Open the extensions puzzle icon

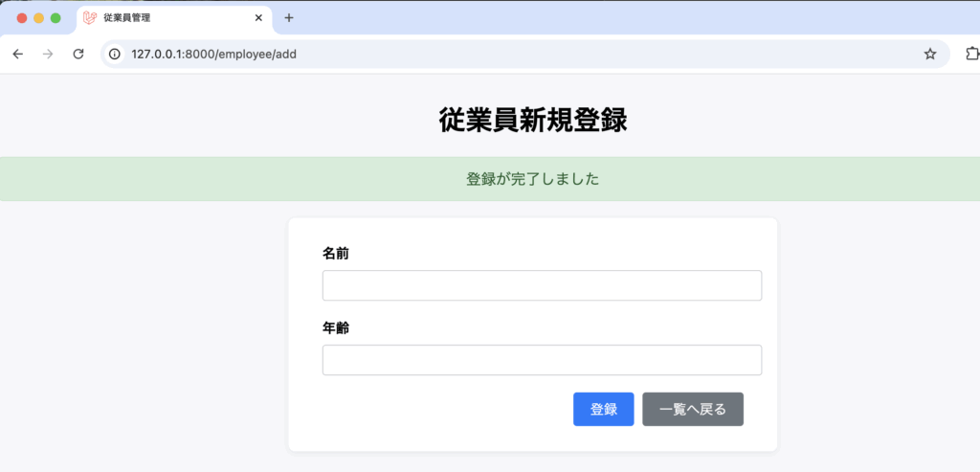tap(970, 55)
